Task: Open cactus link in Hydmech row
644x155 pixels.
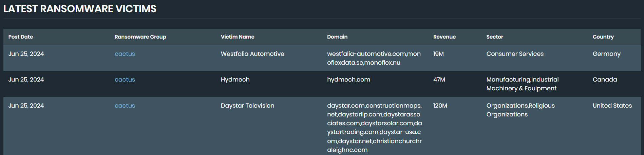Action: pyautogui.click(x=125, y=80)
